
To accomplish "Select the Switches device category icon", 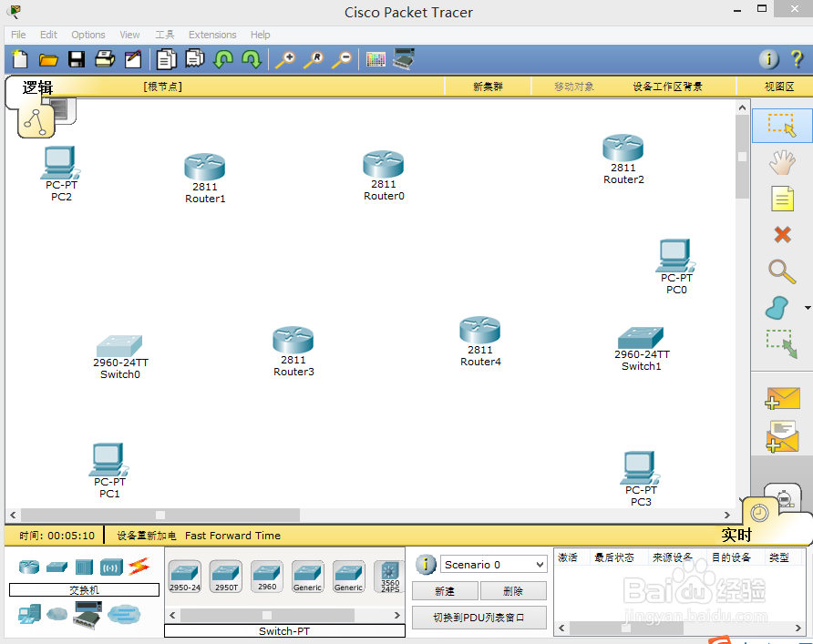I will [x=57, y=567].
